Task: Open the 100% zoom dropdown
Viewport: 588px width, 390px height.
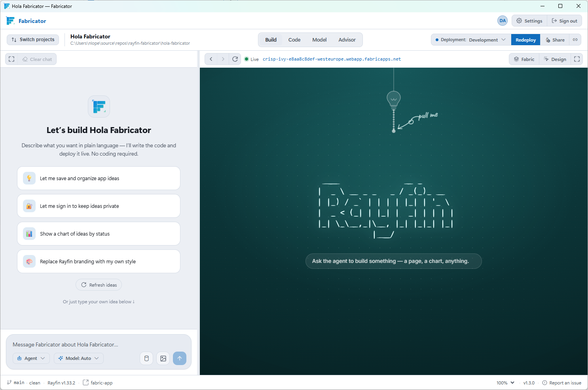Action: click(505, 383)
